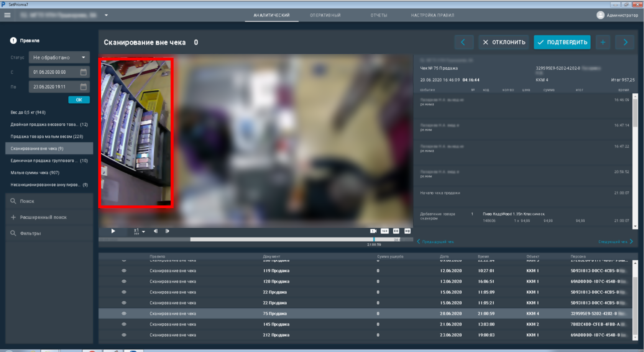The height and width of the screenshot is (352, 644).
Task: Select rule Несанкционированное аннулирование (9)
Action: tap(49, 185)
